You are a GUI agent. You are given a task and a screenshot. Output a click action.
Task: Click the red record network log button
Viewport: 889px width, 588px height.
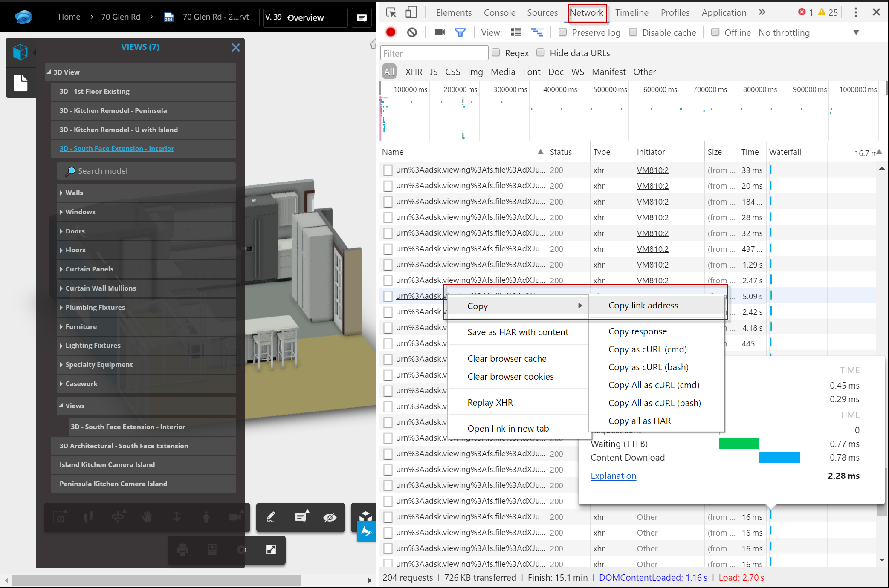tap(391, 32)
